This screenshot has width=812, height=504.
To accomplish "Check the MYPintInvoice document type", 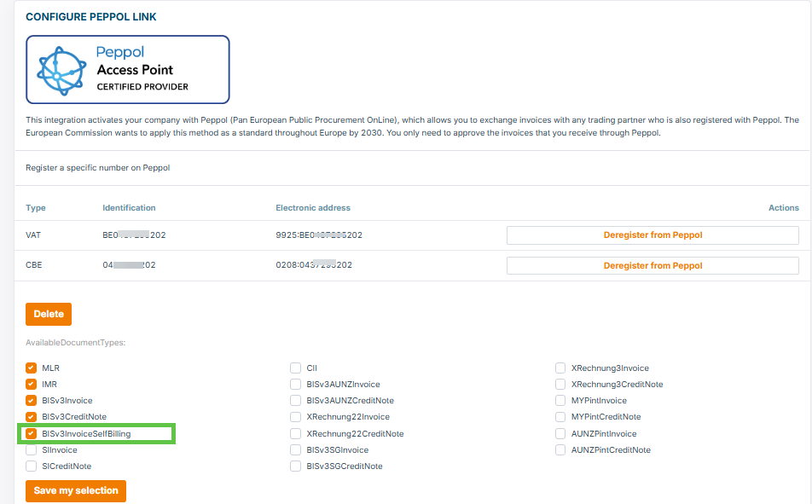I will [x=560, y=401].
